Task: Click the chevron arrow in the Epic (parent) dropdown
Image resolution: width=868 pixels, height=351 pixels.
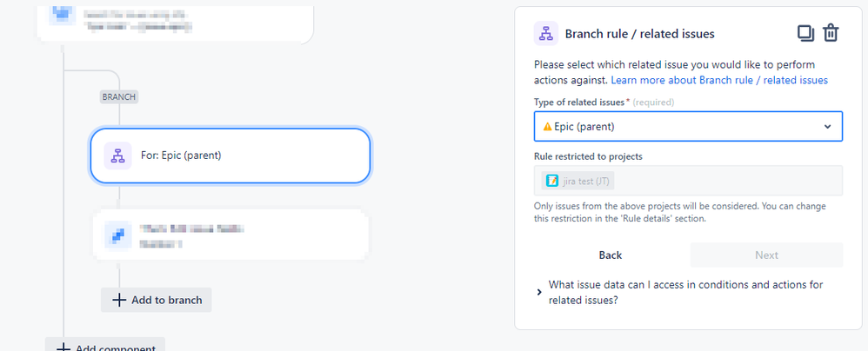Action: click(x=827, y=127)
